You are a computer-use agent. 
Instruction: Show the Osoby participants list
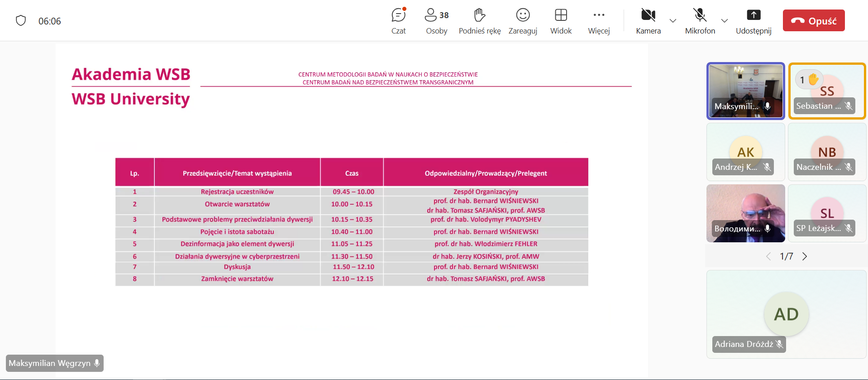(x=436, y=21)
